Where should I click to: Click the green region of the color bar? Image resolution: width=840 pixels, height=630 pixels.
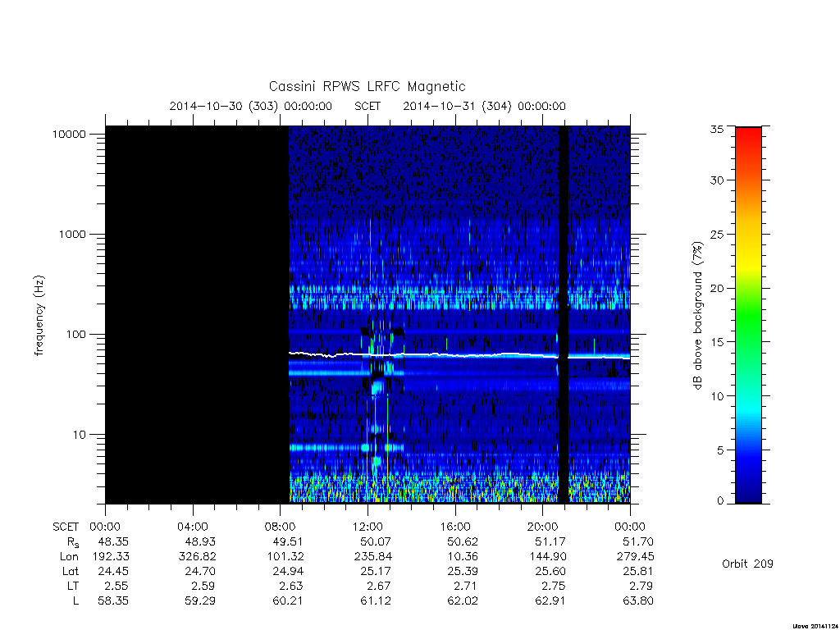point(748,322)
